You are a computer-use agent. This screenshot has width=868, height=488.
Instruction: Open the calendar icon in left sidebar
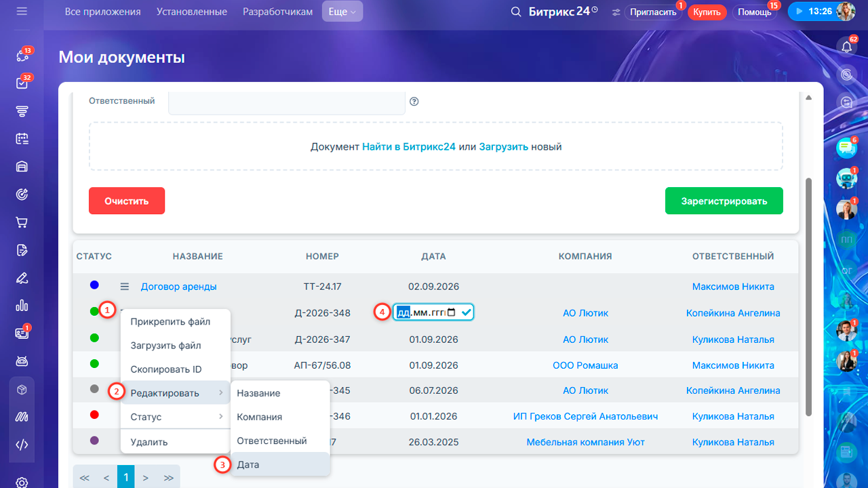click(22, 139)
